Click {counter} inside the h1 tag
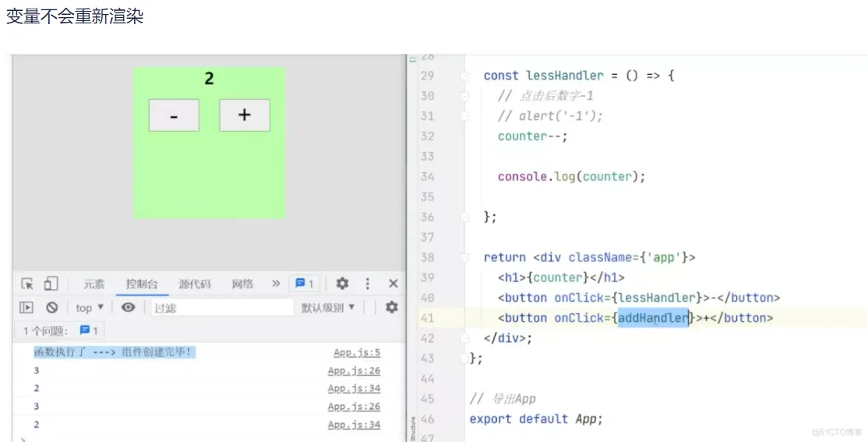 (x=558, y=277)
